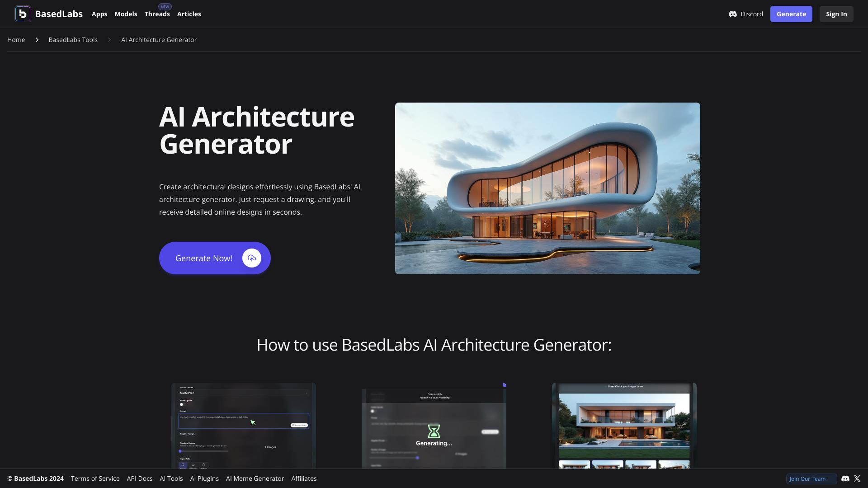Click the BasedLabs brand name text

pos(59,14)
